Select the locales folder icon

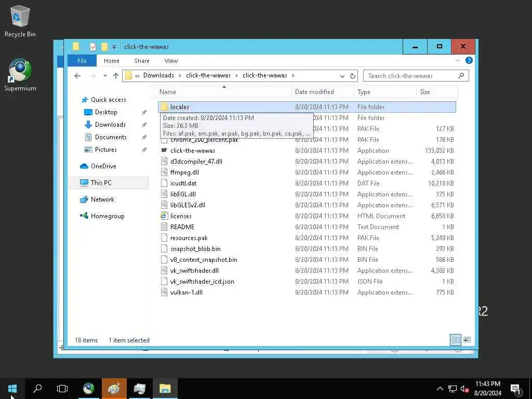pos(164,107)
